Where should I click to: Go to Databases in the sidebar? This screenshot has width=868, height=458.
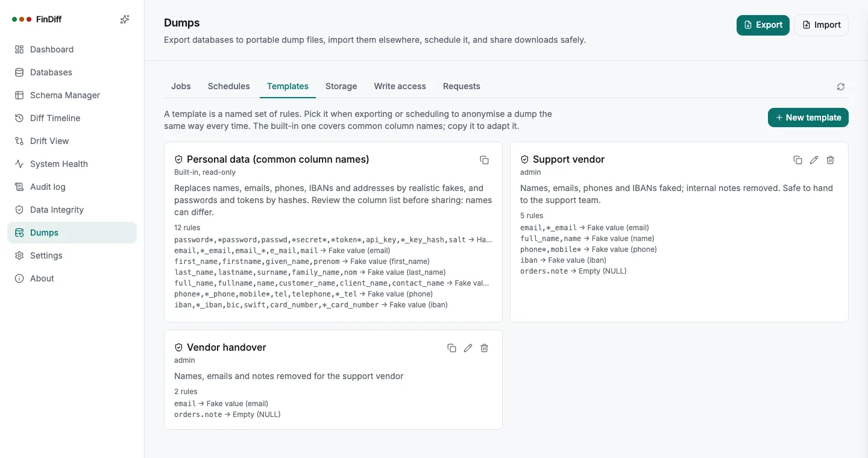pyautogui.click(x=72, y=72)
